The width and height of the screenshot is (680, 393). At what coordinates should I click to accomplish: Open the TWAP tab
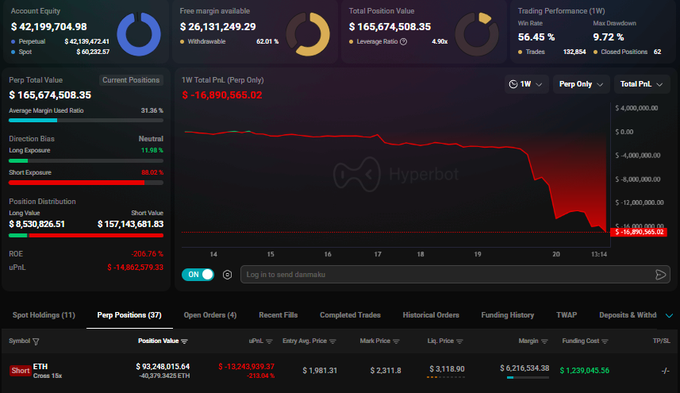coord(566,315)
